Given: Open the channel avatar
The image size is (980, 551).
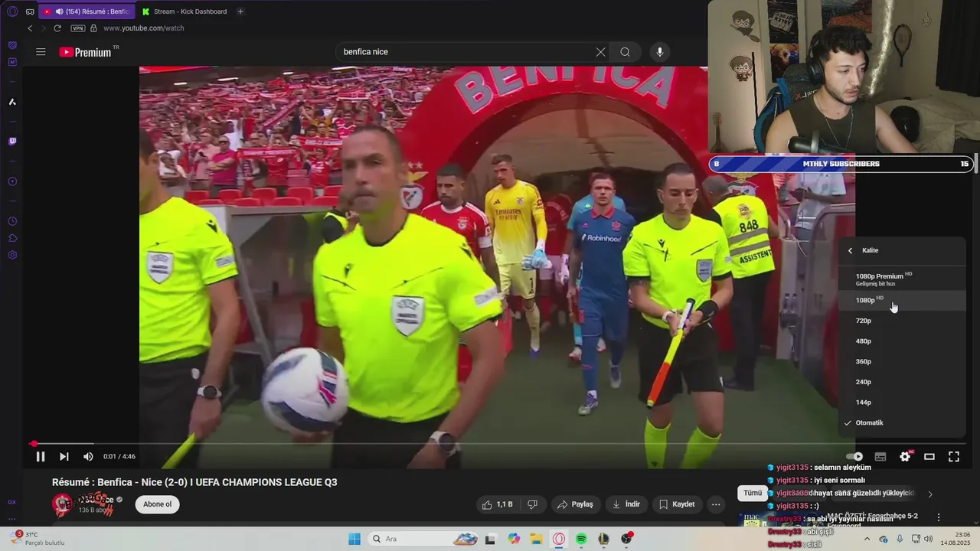Looking at the screenshot, I should [x=63, y=504].
